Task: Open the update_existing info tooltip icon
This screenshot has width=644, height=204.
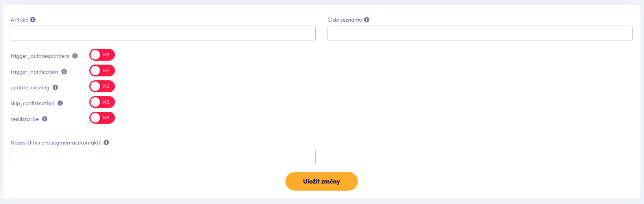Action: (x=56, y=87)
